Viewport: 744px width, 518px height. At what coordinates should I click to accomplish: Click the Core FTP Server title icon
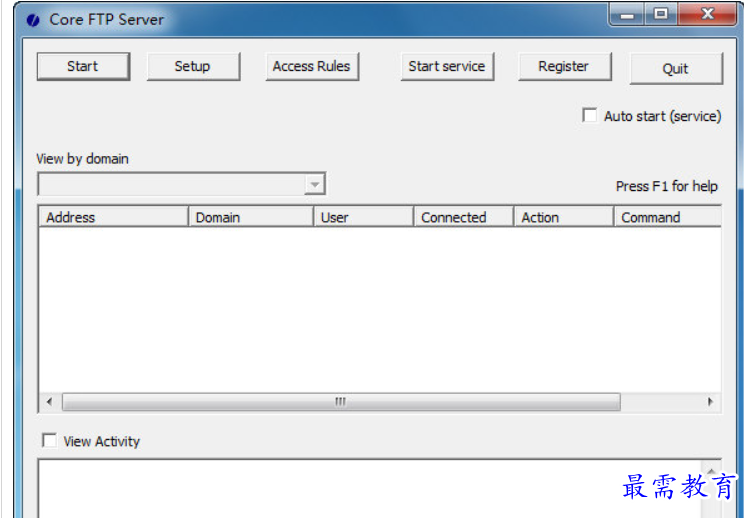[33, 20]
